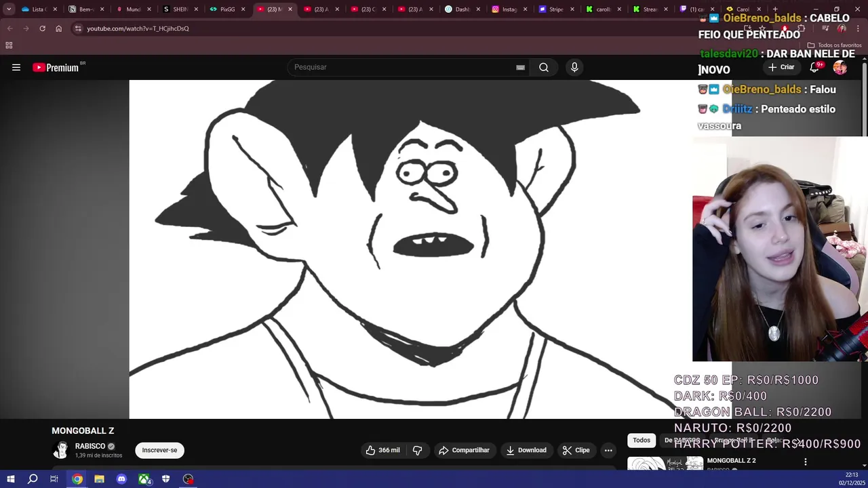Open RABISCO channel avatar

61,450
